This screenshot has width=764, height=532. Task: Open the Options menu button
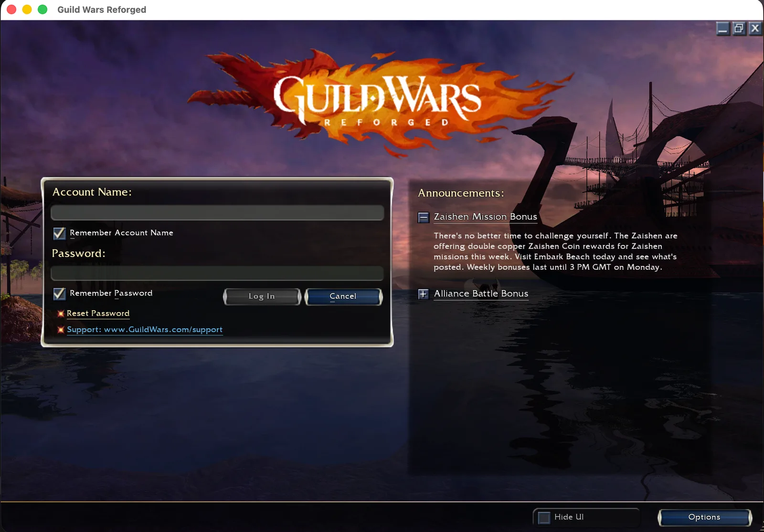(x=704, y=517)
